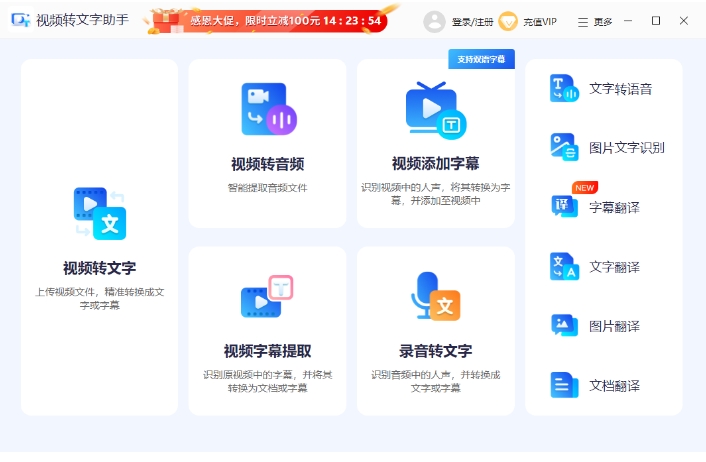Open the 更多 hamburger menu
The height and width of the screenshot is (462, 706).
(x=595, y=22)
